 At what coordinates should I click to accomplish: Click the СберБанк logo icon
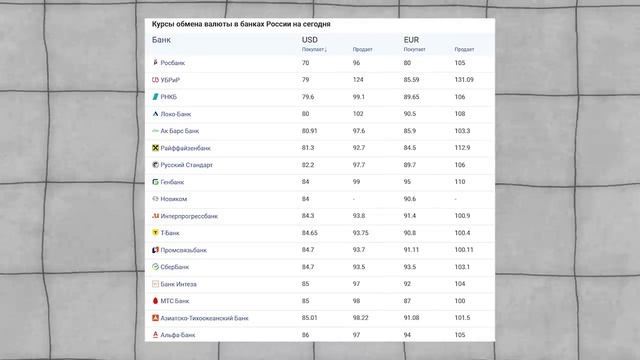[155, 267]
